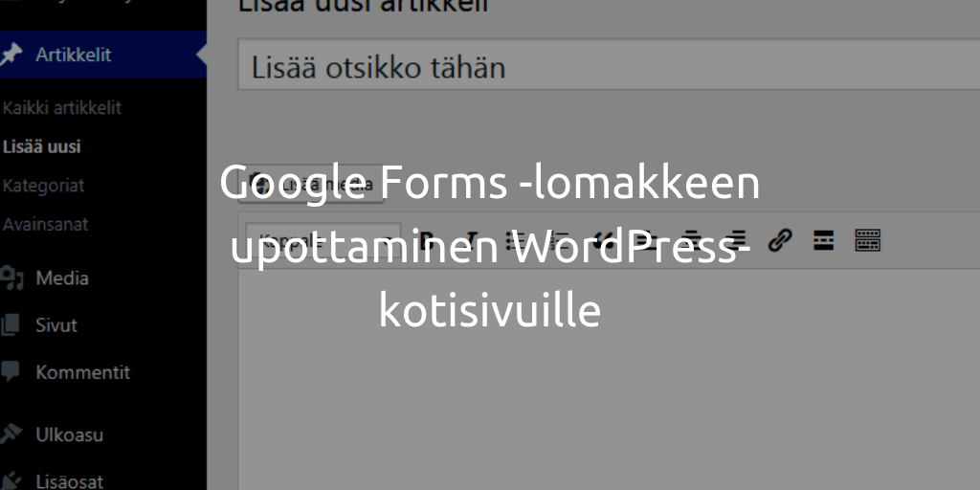Toggle bold formatting in editor toolbar
The height and width of the screenshot is (490, 980).
(x=428, y=240)
